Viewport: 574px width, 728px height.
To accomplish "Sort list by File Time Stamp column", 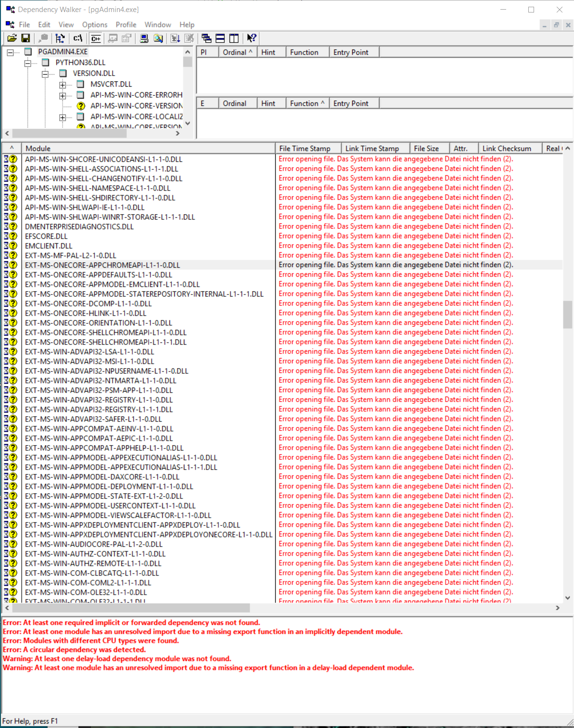I will tap(305, 149).
